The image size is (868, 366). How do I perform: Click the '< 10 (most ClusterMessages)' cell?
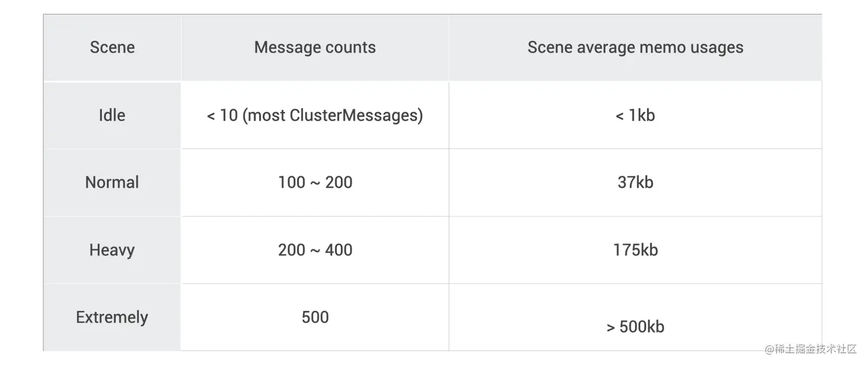pos(315,115)
